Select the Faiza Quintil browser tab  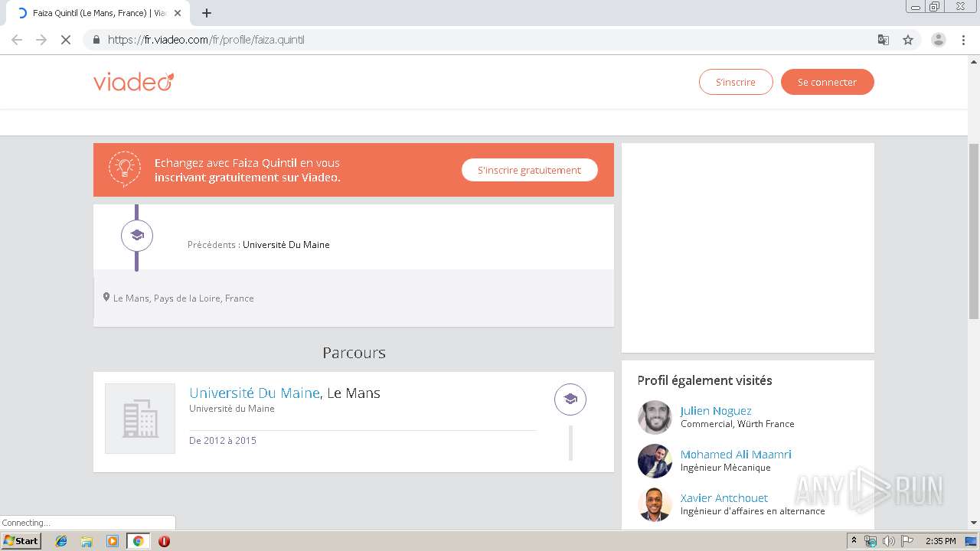coord(98,13)
